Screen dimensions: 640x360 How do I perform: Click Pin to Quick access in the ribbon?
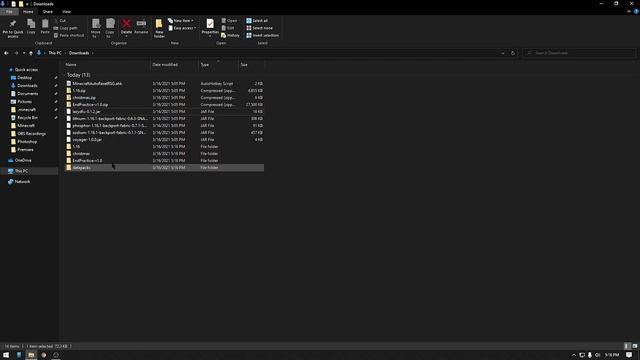13,28
